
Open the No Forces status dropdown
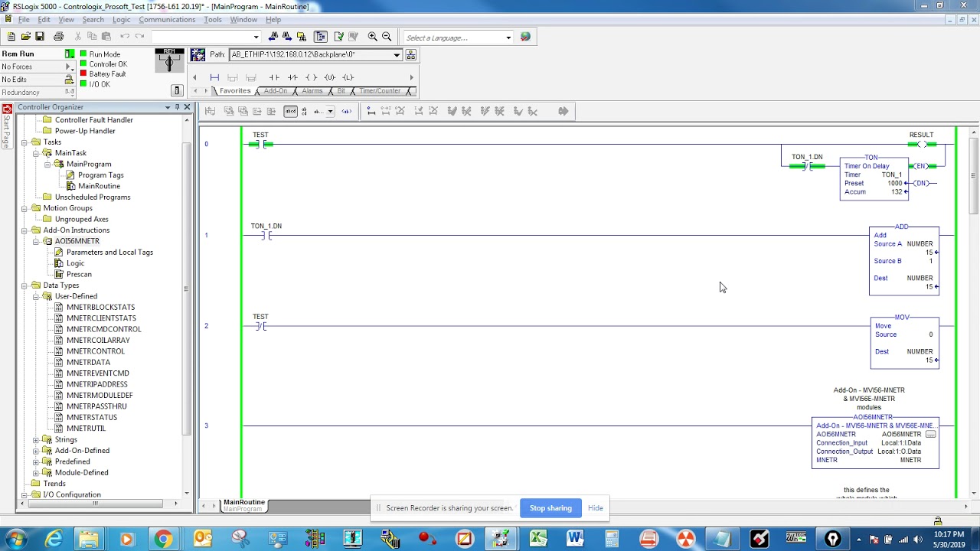pyautogui.click(x=69, y=67)
